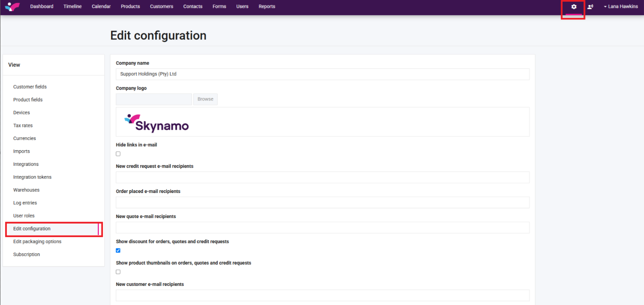The image size is (644, 305).
Task: Focus the Order placed e-mail recipients field
Action: (322, 203)
